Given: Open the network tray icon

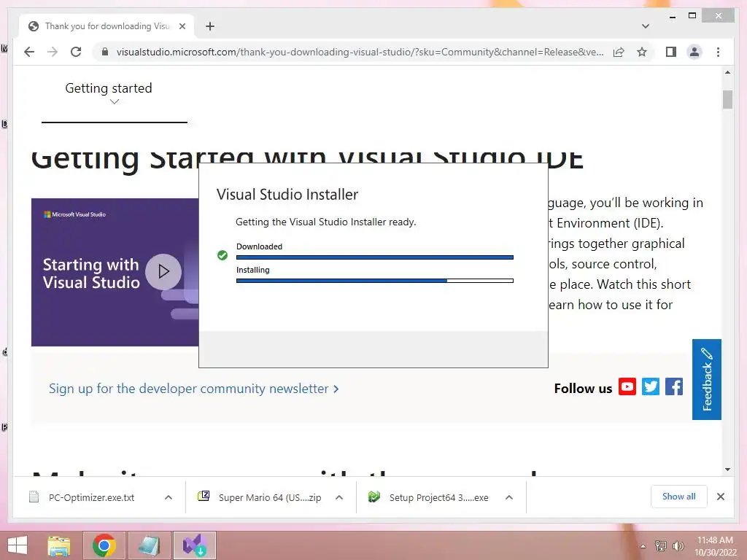Looking at the screenshot, I should pyautogui.click(x=660, y=546).
